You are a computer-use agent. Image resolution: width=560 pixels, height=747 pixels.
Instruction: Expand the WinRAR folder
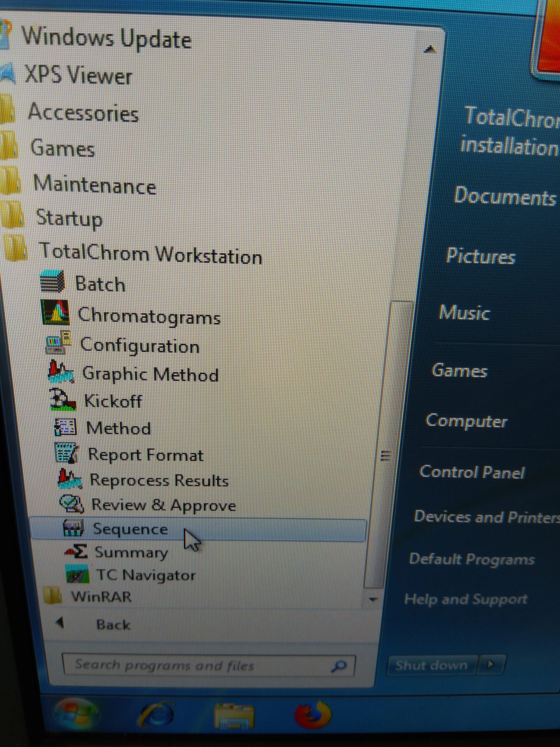pyautogui.click(x=101, y=597)
